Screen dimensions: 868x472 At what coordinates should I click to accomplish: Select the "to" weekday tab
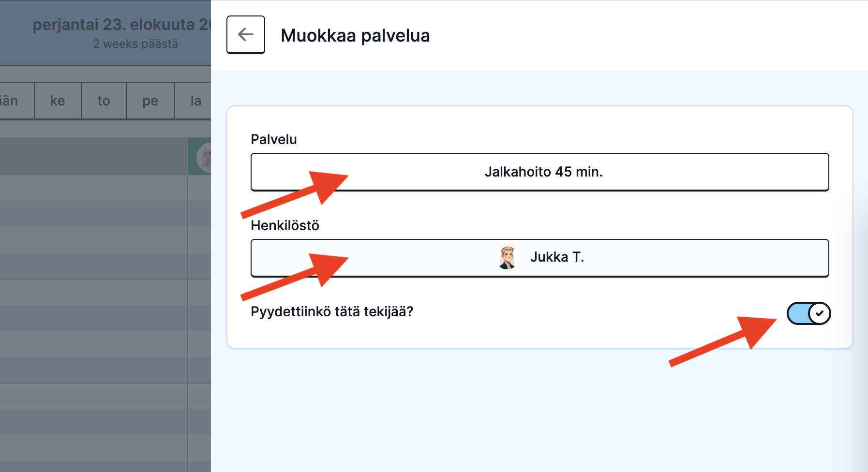click(104, 101)
